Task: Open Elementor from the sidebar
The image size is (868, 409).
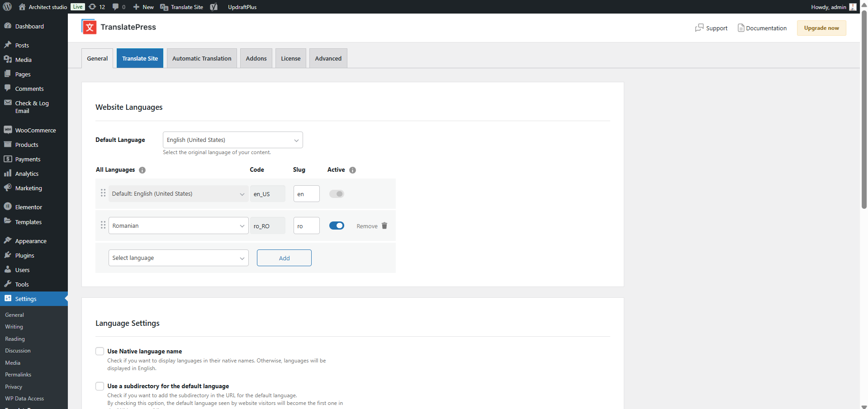Action: [28, 207]
